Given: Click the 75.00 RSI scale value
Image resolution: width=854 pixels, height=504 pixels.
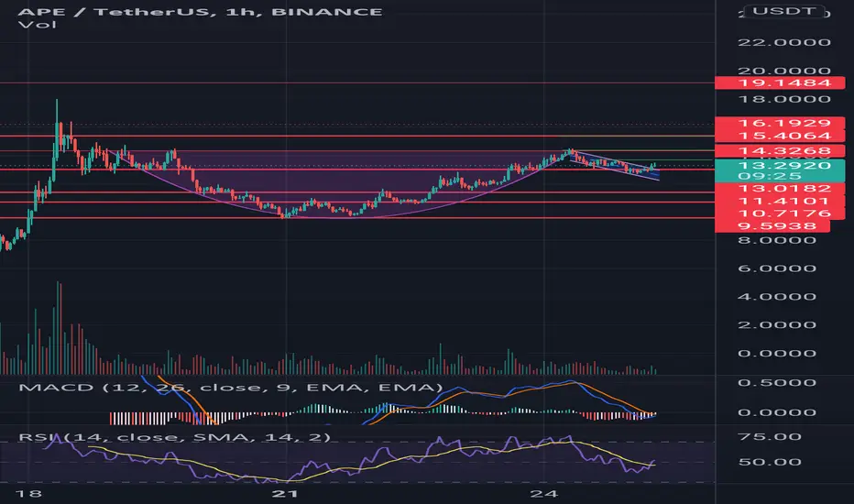Looking at the screenshot, I should click(x=769, y=437).
